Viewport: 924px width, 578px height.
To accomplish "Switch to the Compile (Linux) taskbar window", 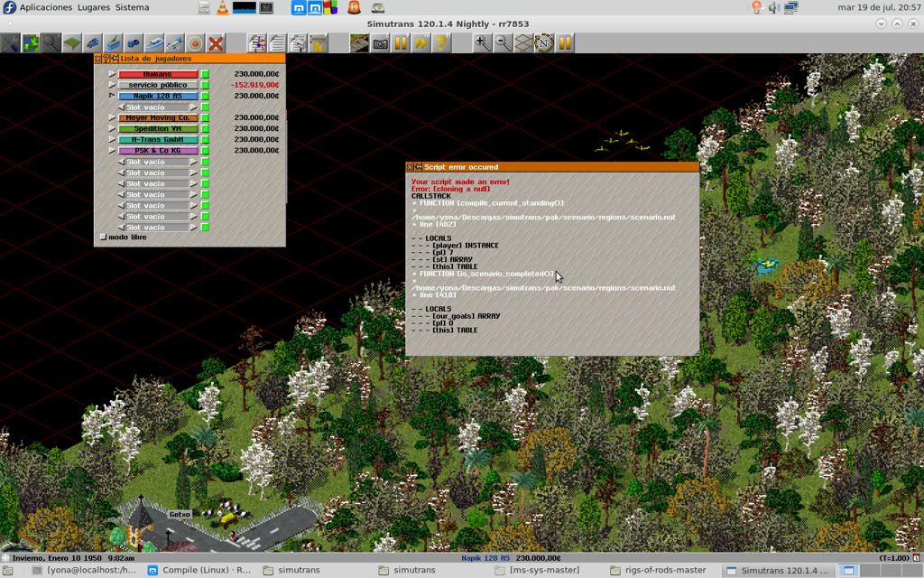I will point(199,571).
